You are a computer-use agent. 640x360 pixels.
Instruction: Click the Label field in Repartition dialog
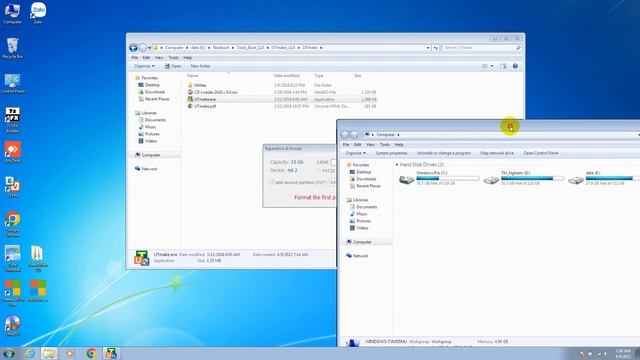333,162
